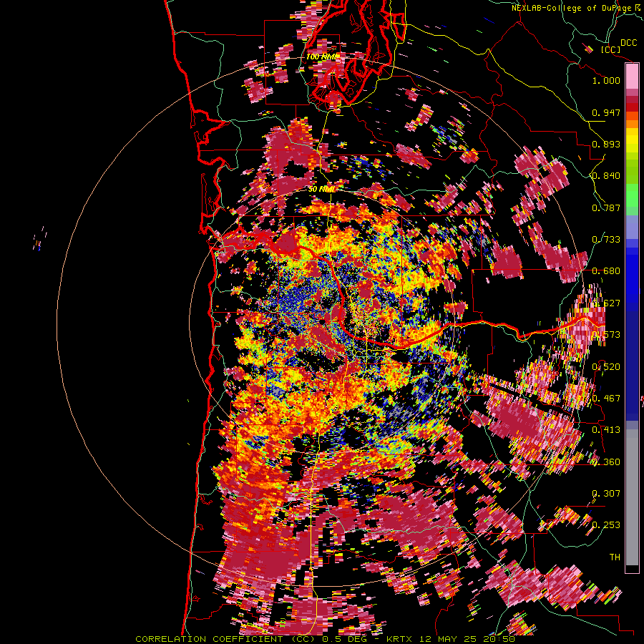
Task: Click the 50 NM range ring label
Action: coord(321,190)
